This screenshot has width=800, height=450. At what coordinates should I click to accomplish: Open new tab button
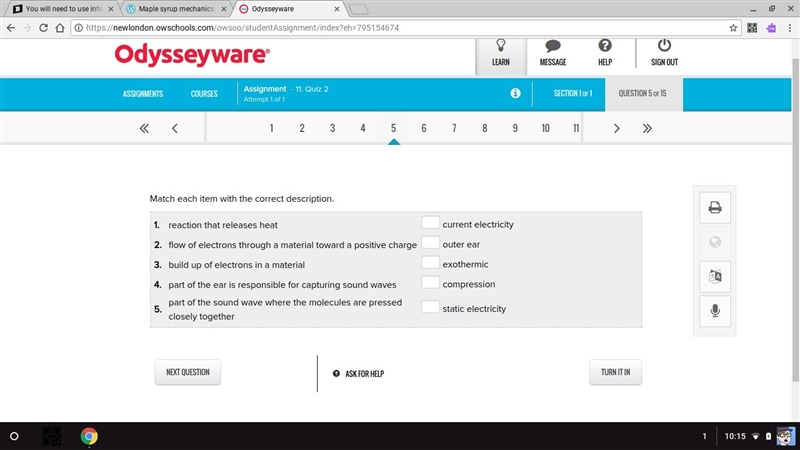tap(359, 9)
